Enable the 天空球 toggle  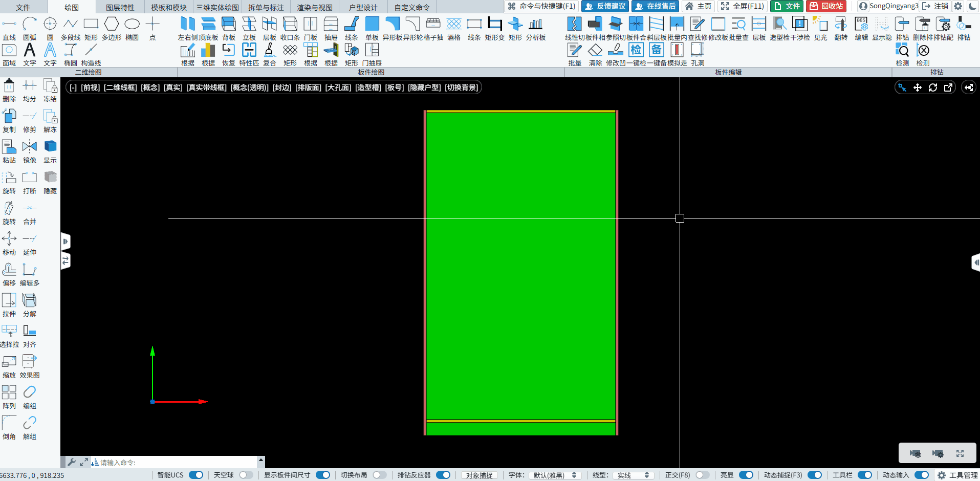[246, 475]
